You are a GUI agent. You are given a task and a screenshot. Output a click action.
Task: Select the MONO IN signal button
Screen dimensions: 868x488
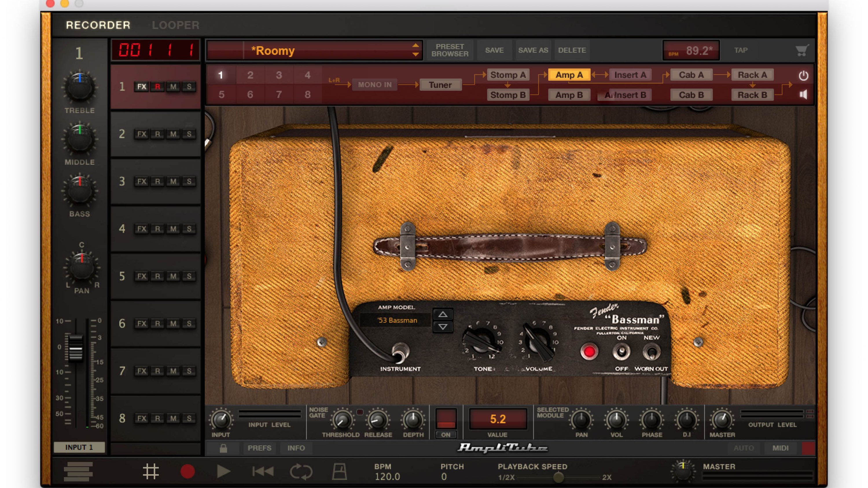pos(373,84)
